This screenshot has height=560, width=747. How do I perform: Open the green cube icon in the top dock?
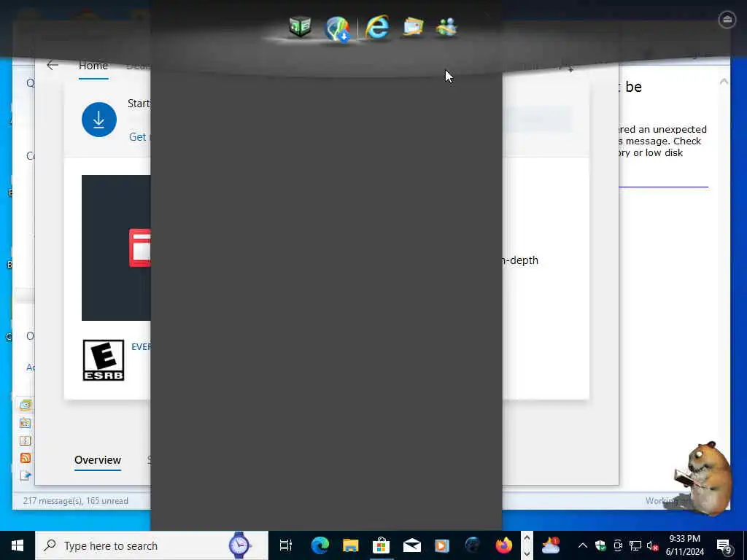(300, 27)
